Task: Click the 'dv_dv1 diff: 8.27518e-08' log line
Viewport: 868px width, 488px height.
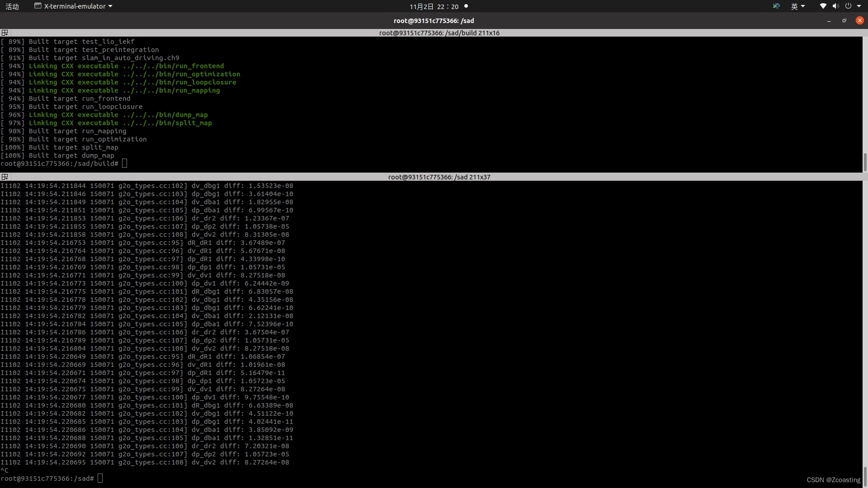Action: [143, 275]
